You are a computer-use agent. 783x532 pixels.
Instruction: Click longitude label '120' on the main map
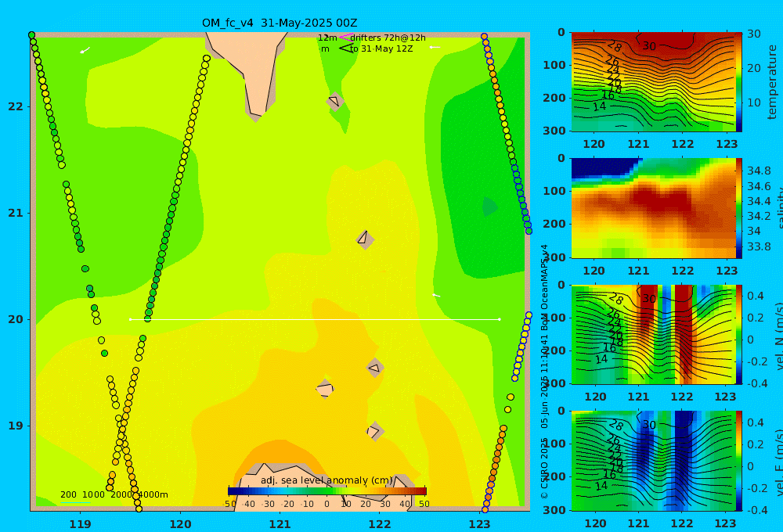pyautogui.click(x=180, y=524)
